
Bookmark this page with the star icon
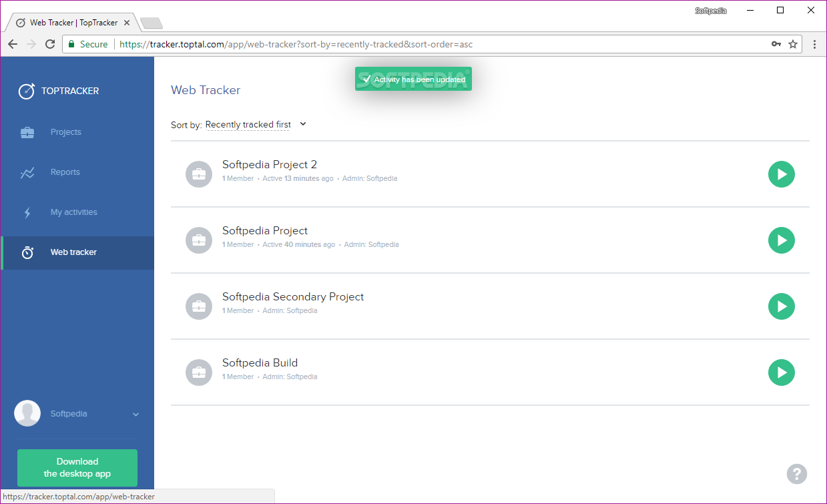pyautogui.click(x=793, y=44)
